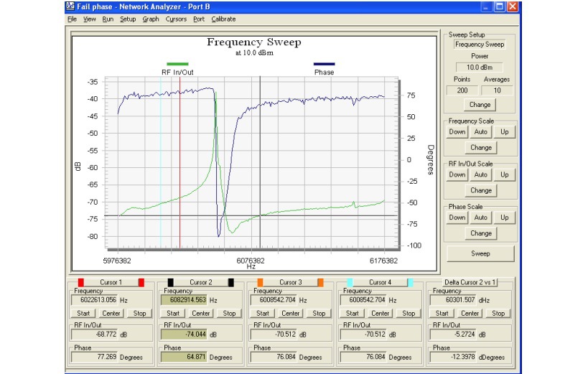Click the left cyan swatch beside Cursor 4

tap(350, 282)
